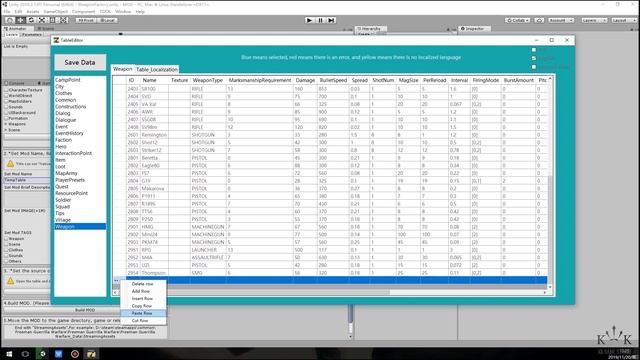Open the Layout dropdown
The width and height of the screenshot is (640, 360).
pyautogui.click(x=623, y=20)
